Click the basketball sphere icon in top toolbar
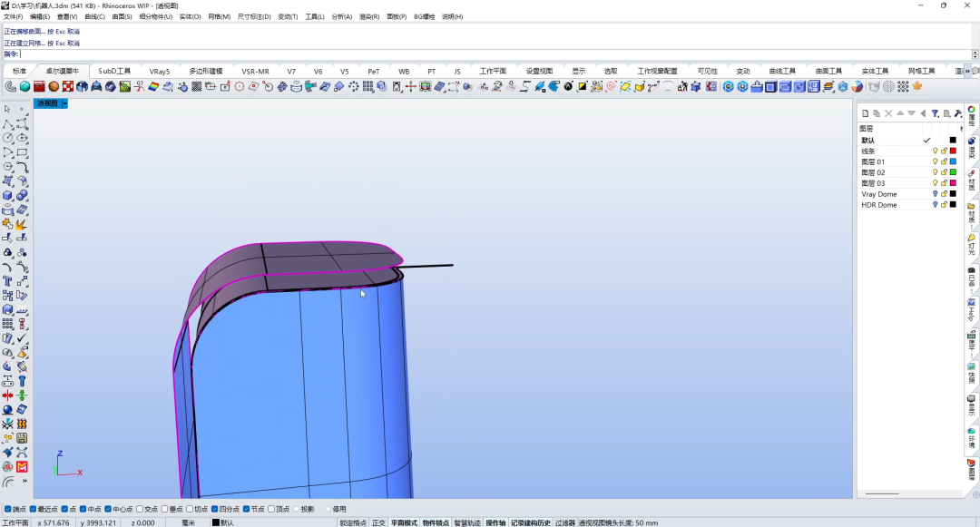Image resolution: width=980 pixels, height=527 pixels. (x=54, y=87)
